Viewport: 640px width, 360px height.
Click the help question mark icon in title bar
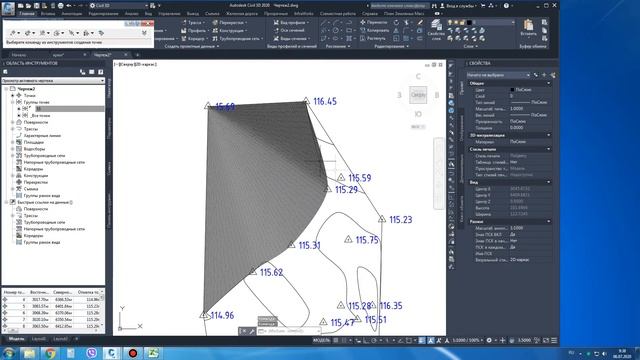click(506, 6)
